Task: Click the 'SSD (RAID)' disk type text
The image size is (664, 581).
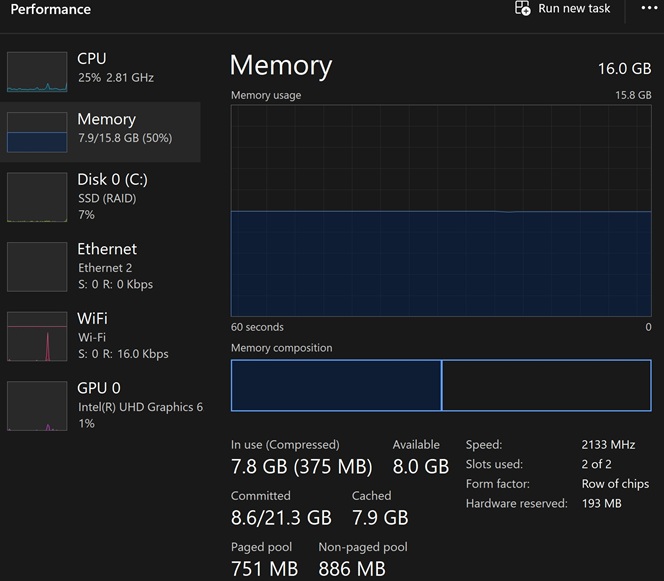Action: coord(107,198)
